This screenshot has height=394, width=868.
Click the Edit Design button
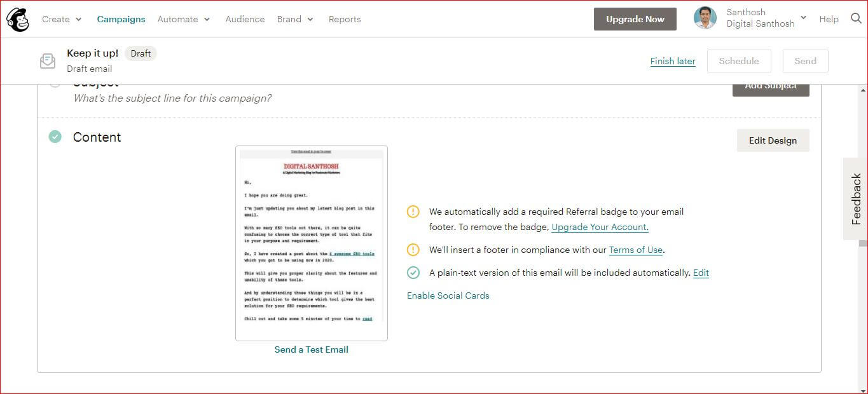[773, 140]
